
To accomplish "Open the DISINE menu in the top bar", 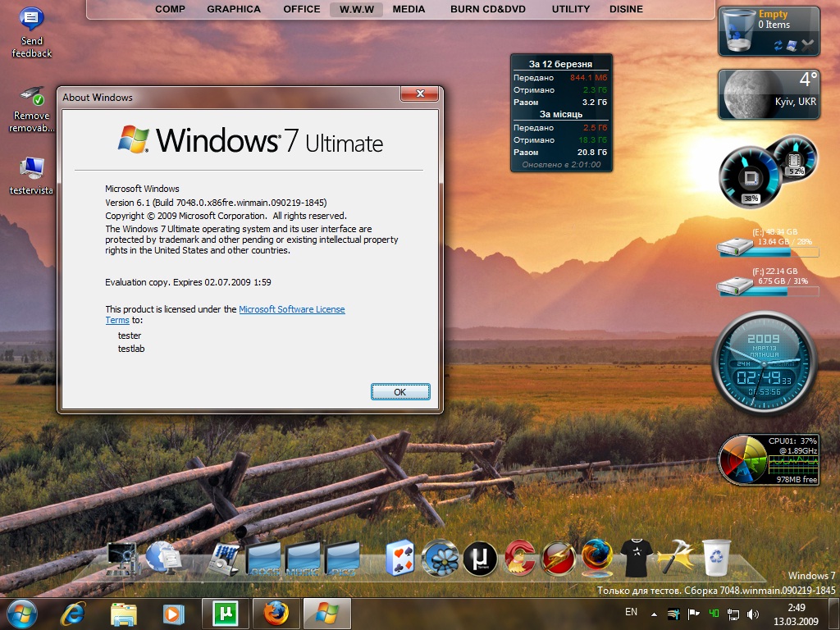I will point(626,9).
